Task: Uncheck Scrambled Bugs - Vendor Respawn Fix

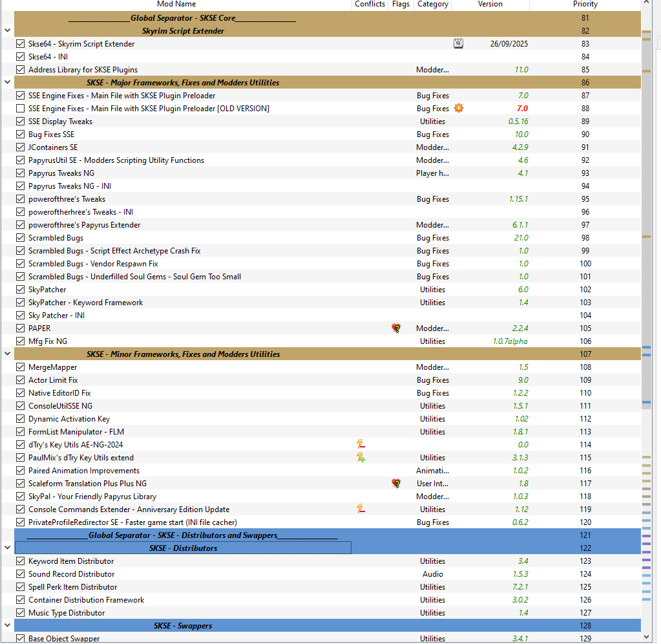Action: 20,264
